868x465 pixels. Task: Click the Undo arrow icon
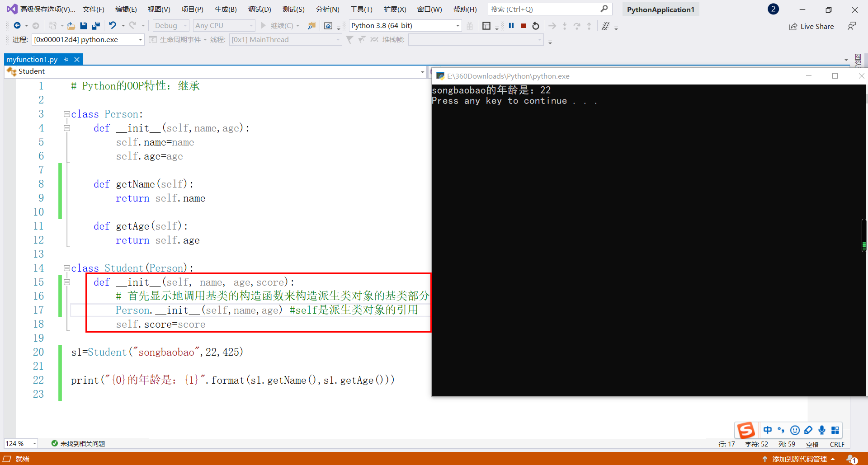tap(113, 25)
